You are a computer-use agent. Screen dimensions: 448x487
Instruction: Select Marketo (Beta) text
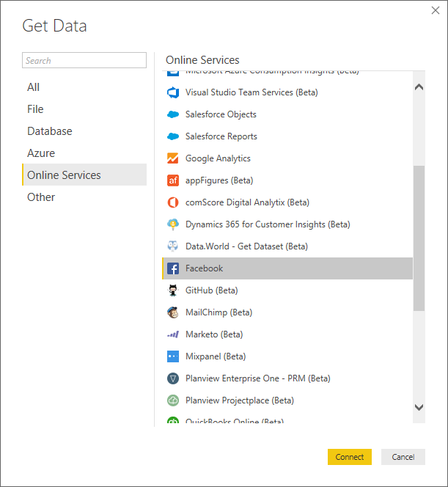214,334
